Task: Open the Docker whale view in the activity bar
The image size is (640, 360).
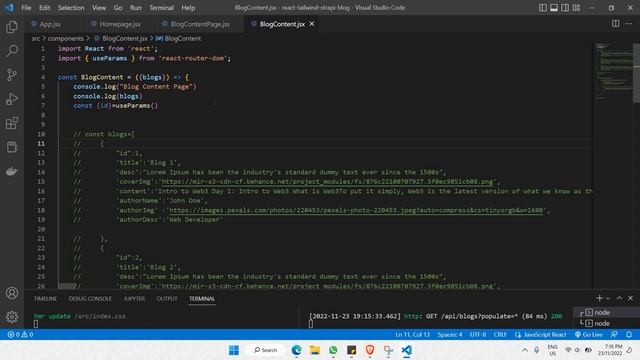Action: point(12,171)
